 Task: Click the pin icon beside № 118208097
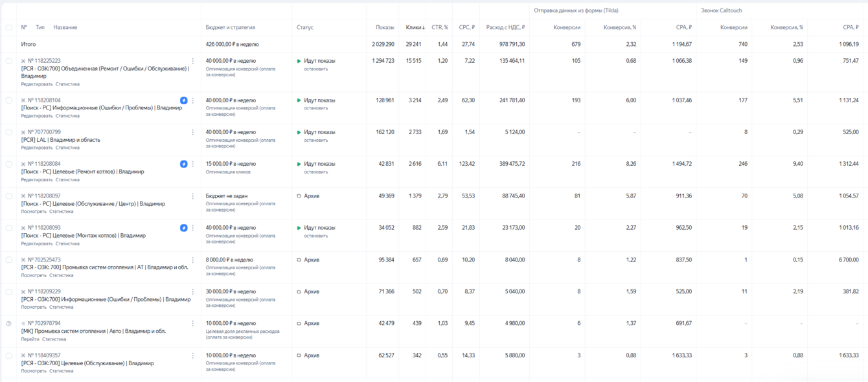tap(23, 196)
